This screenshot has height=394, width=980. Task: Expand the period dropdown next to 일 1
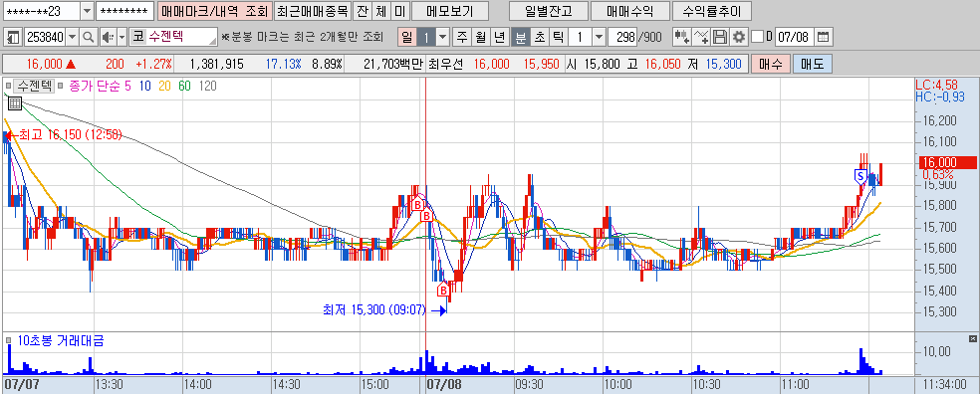click(442, 38)
